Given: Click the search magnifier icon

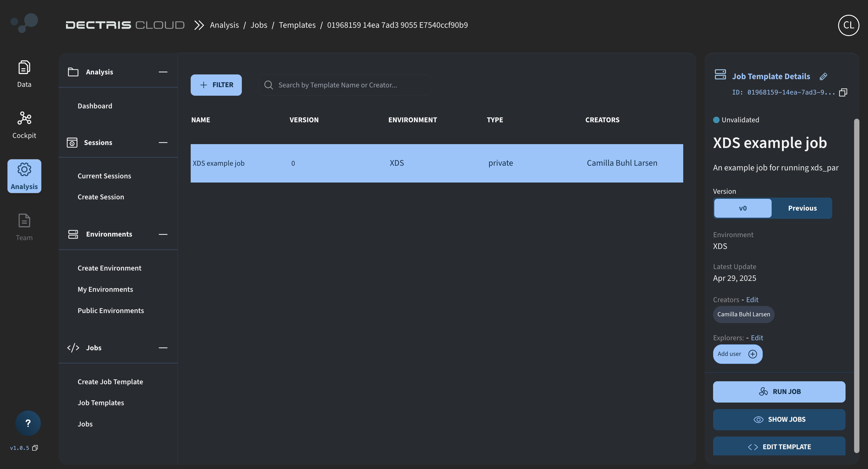Looking at the screenshot, I should (x=268, y=85).
